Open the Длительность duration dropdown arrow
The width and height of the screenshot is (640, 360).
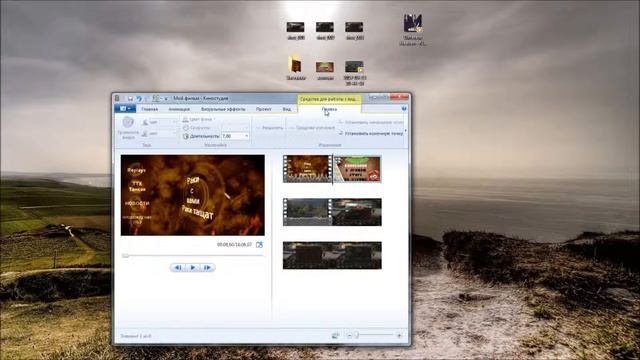tap(247, 136)
